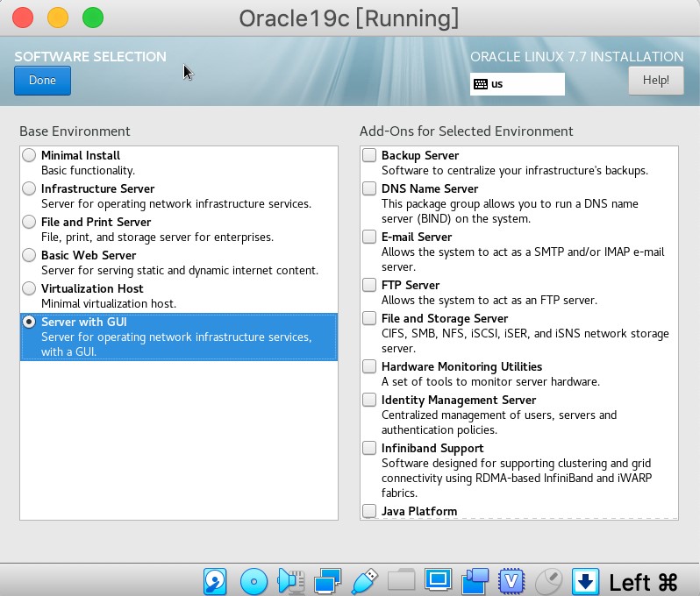Screen dimensions: 700x596
Task: Click the 'Basic functionality.' description text
Action: (x=88, y=170)
